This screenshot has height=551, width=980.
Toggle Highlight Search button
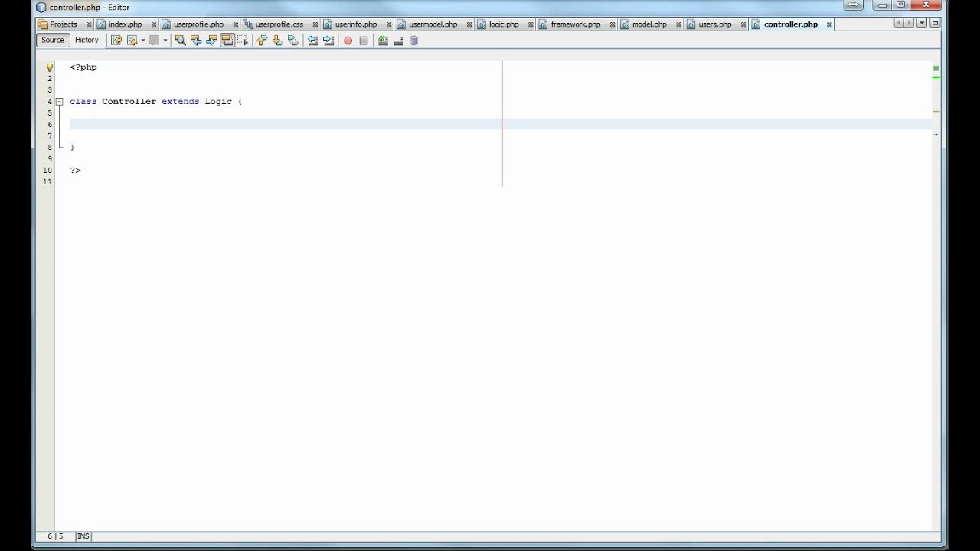point(227,40)
